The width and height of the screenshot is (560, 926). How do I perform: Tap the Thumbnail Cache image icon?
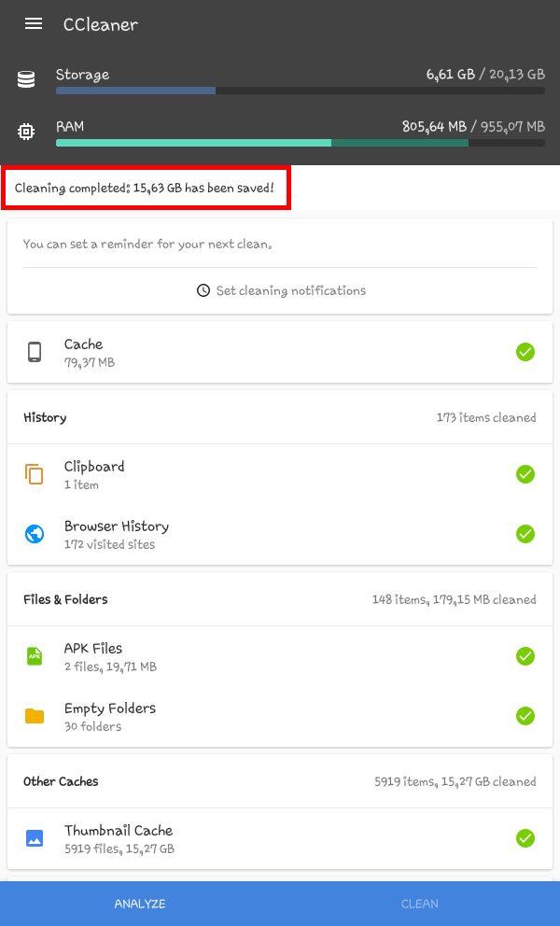pyautogui.click(x=35, y=838)
